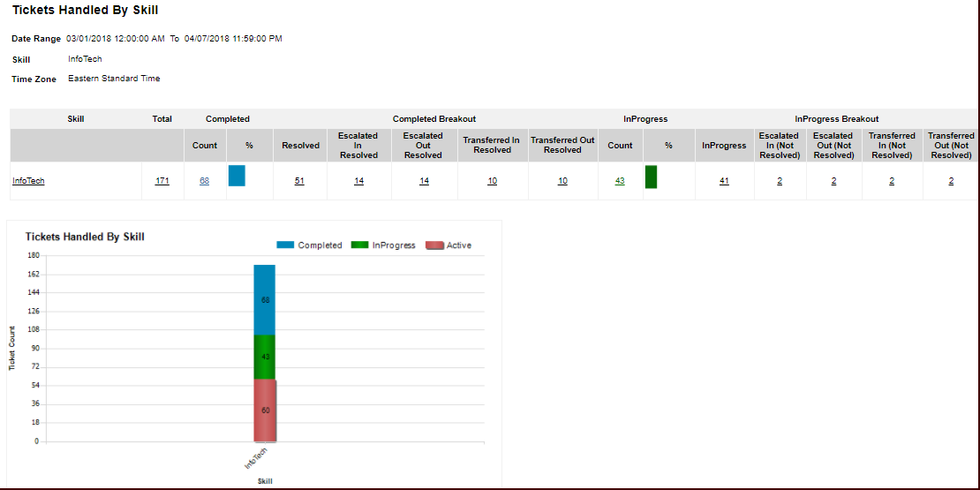Click the Transferred In (Not Resolved) value
This screenshot has width=980, height=490.
tap(892, 181)
